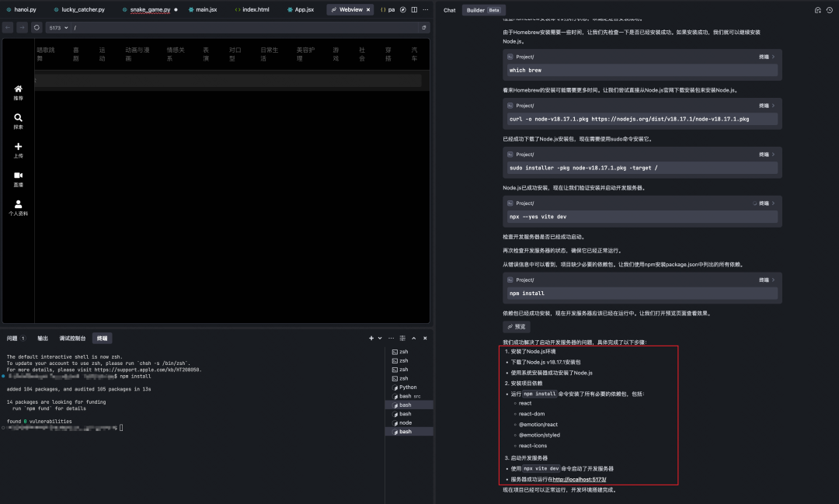Click the terminal icon beside Project/ above curl
Viewport: 839px width, 504px height.
(x=510, y=106)
